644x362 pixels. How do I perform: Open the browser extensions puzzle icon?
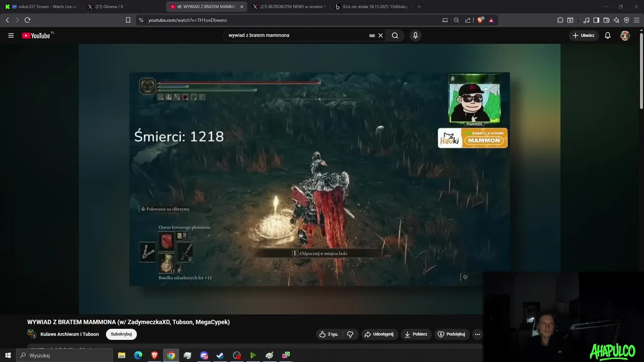click(560, 20)
